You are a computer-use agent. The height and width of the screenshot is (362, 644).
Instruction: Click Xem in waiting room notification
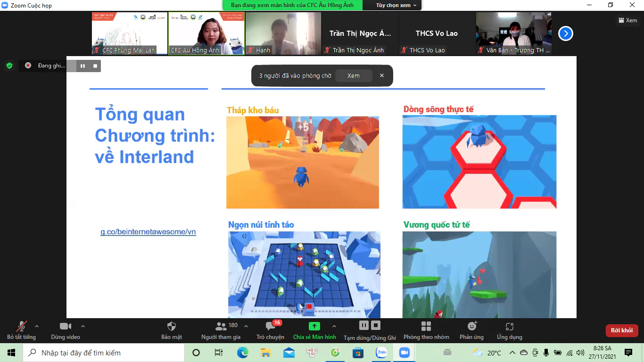(x=354, y=75)
